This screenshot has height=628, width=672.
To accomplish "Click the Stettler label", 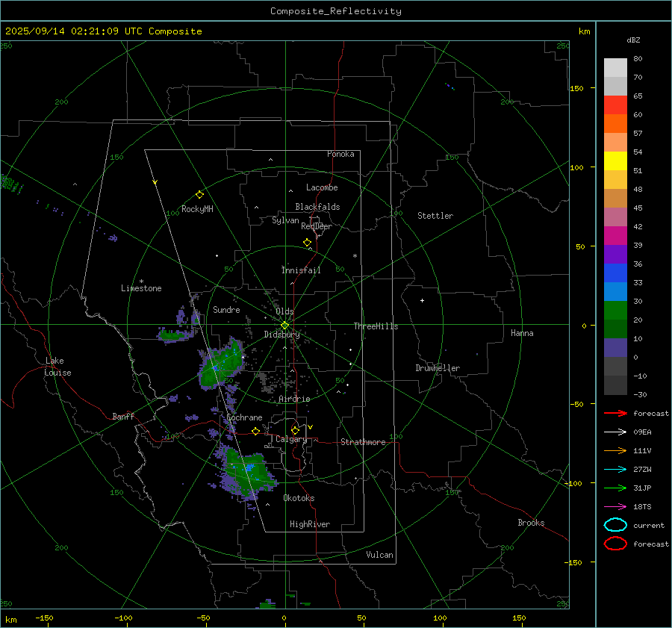I will 435,216.
